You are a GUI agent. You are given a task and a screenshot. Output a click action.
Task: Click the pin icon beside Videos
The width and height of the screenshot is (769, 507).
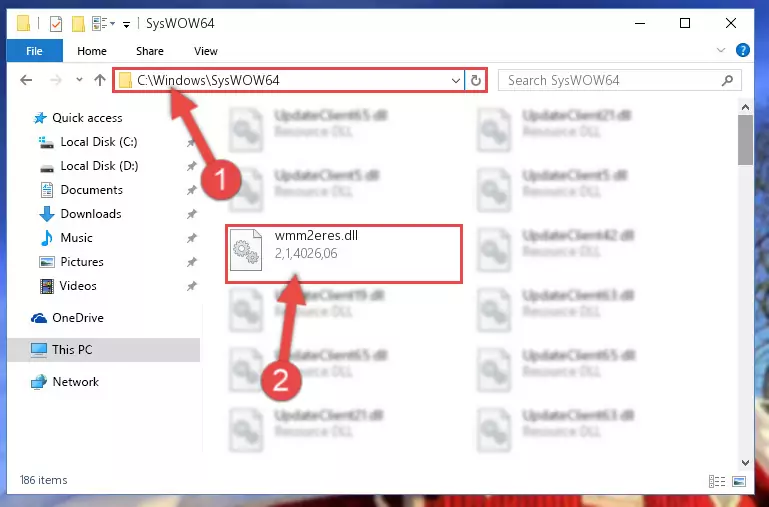point(191,286)
